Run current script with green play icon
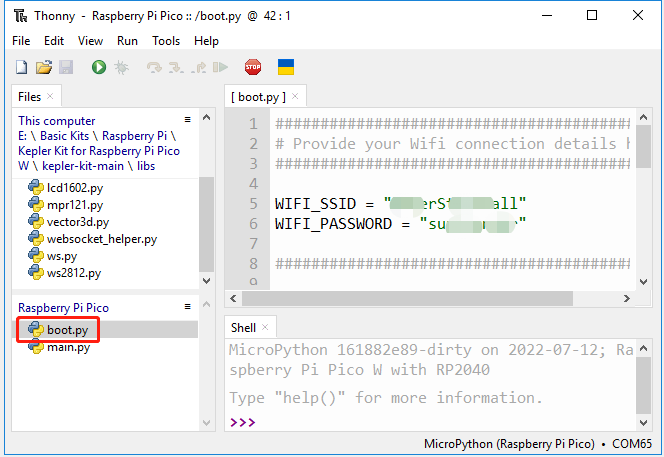 coord(99,67)
